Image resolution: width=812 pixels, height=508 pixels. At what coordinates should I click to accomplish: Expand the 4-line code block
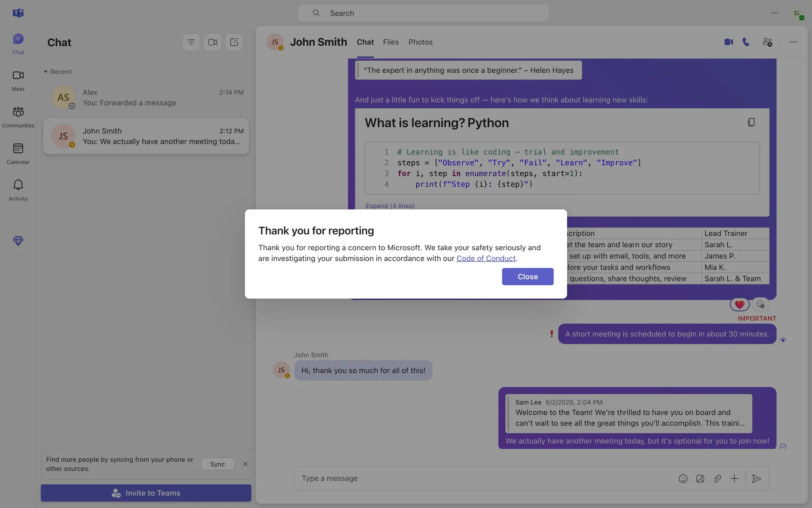390,206
